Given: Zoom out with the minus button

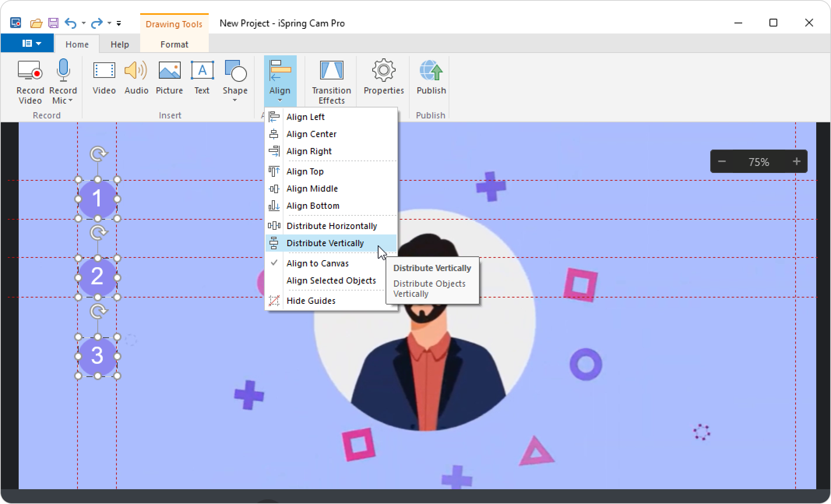Looking at the screenshot, I should (x=722, y=161).
